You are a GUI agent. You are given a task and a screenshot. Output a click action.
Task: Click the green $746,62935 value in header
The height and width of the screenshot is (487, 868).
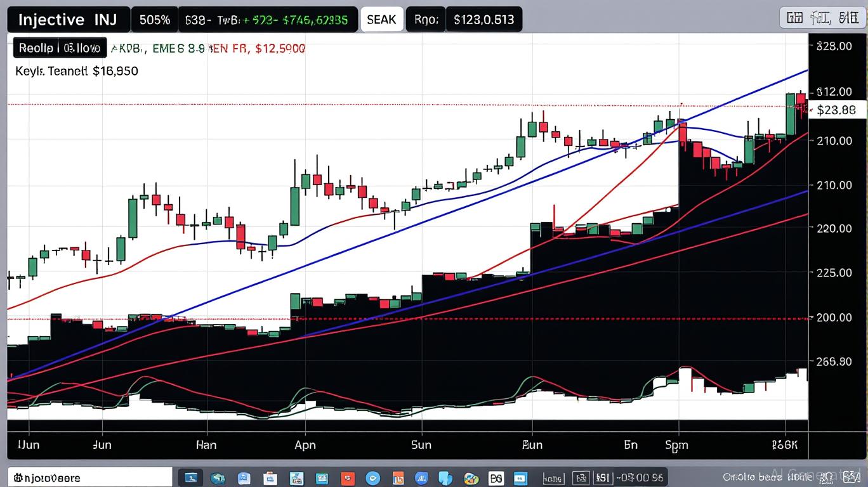pos(315,20)
